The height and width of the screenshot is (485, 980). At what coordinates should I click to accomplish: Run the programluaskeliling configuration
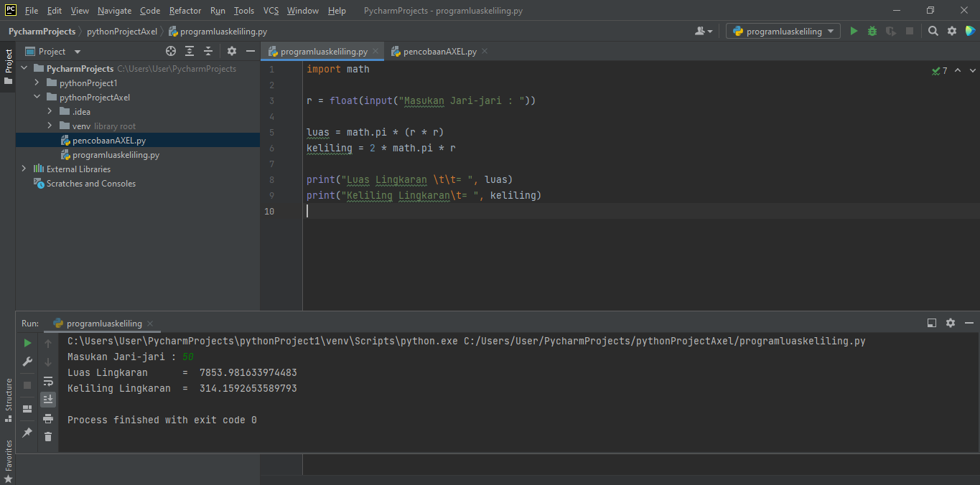tap(853, 31)
